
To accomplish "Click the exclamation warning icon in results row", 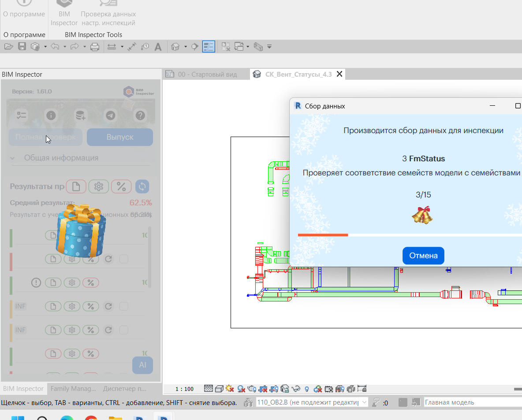I will click(x=36, y=282).
